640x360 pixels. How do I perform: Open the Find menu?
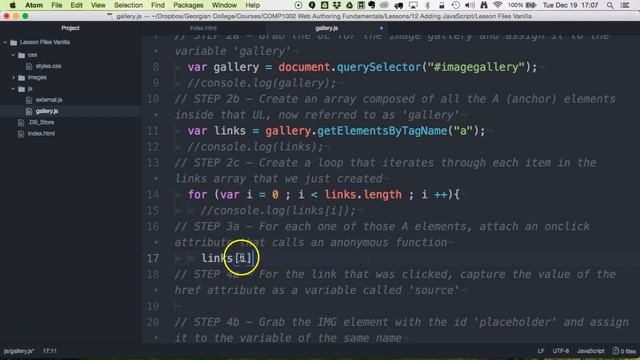pyautogui.click(x=158, y=5)
